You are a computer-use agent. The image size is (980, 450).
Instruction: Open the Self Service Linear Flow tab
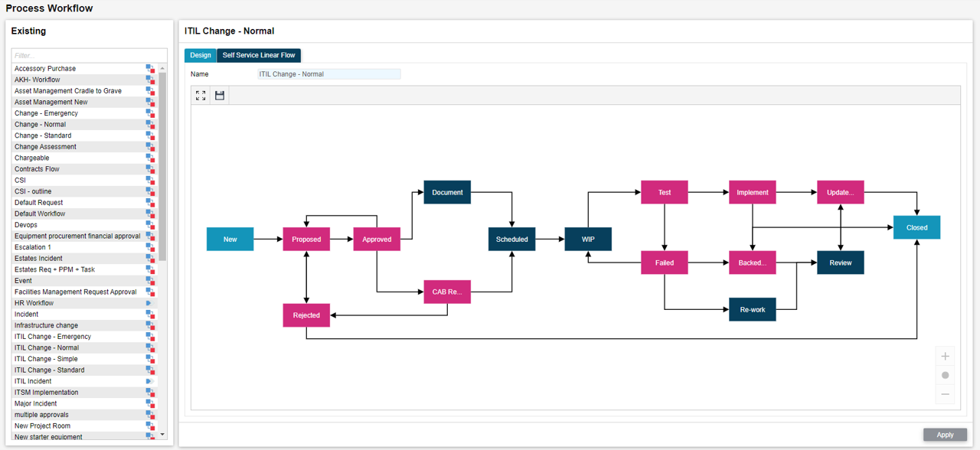(259, 55)
